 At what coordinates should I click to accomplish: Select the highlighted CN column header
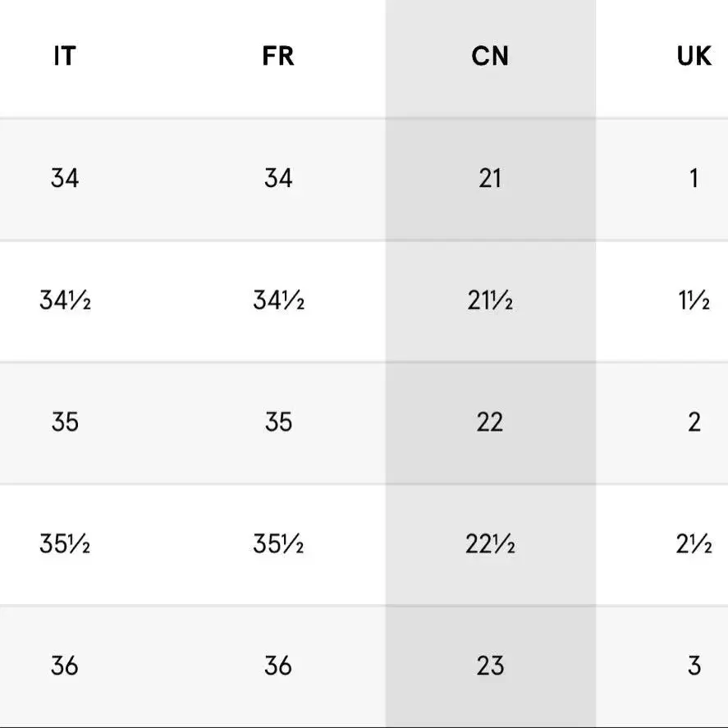490,56
